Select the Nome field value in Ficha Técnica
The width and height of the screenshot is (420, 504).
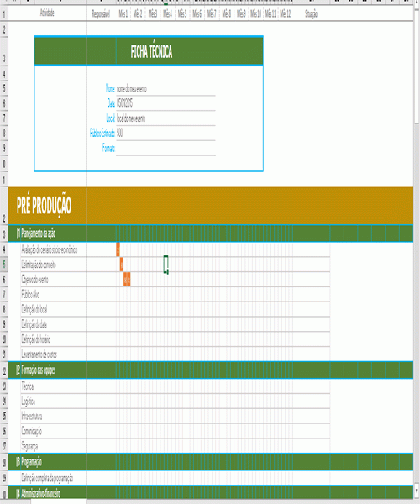tap(165, 89)
